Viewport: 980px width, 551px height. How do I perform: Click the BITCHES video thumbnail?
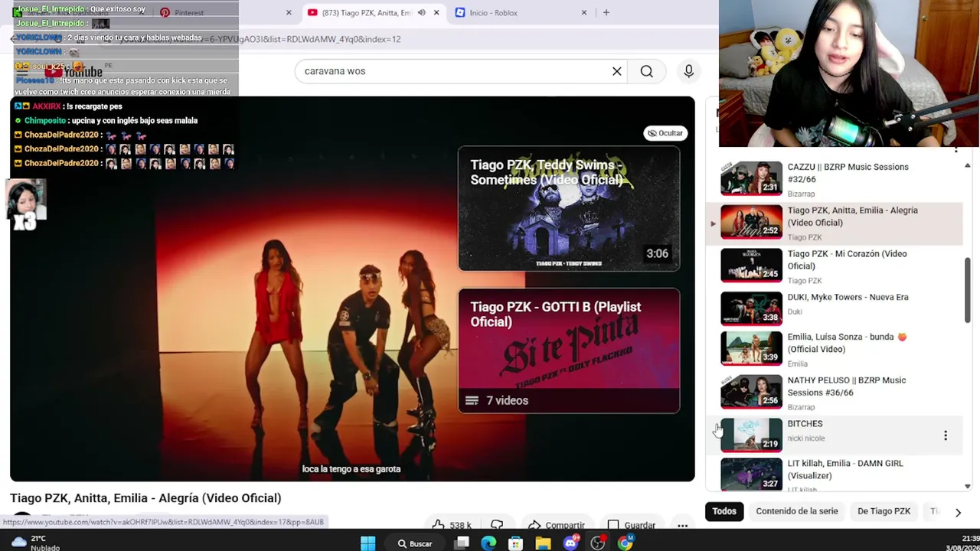(x=751, y=435)
